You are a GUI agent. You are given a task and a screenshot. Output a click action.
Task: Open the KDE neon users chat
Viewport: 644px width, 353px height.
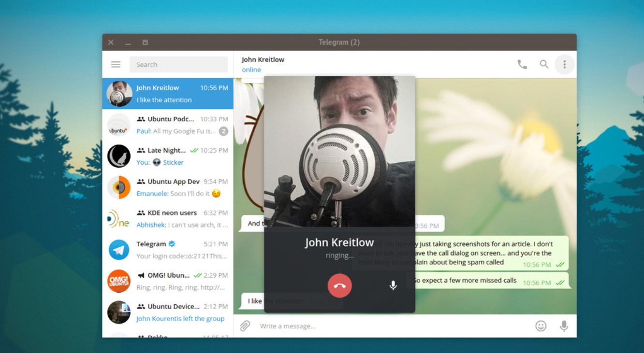168,219
